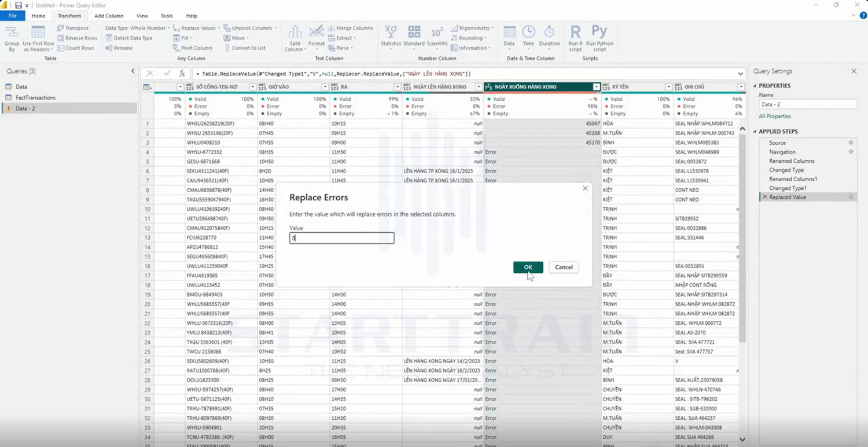Screen dimensions: 868x447
Task: Edit the query Name field
Action: click(808, 104)
